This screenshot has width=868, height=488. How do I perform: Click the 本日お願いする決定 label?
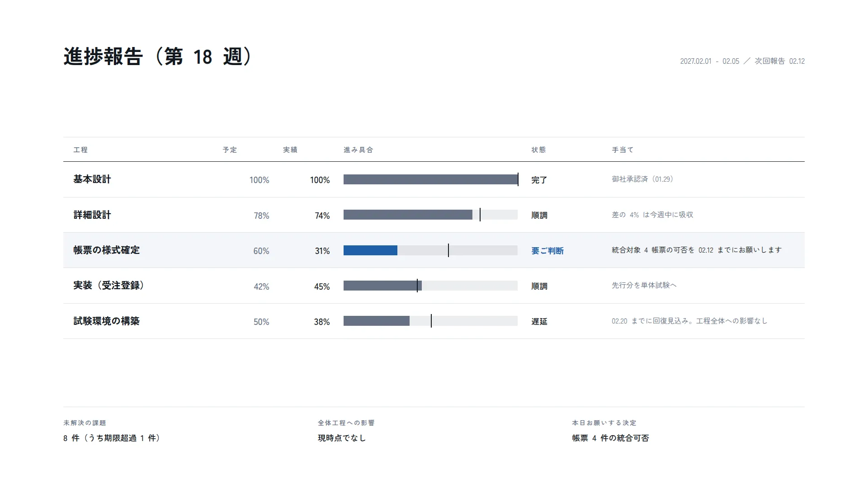point(604,423)
